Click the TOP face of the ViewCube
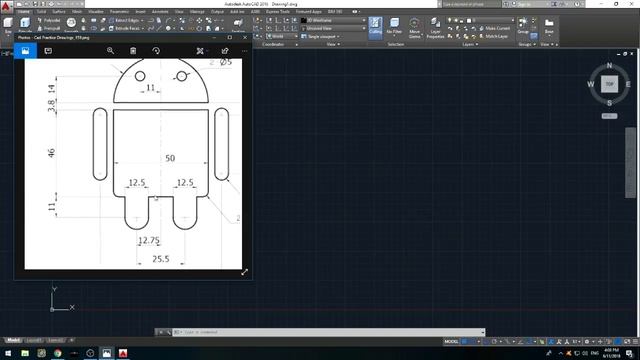This screenshot has width=640, height=360. coord(609,84)
